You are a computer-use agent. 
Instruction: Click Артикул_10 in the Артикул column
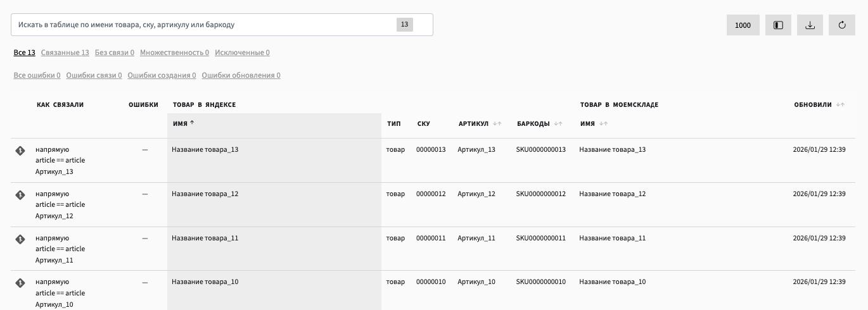pos(476,282)
